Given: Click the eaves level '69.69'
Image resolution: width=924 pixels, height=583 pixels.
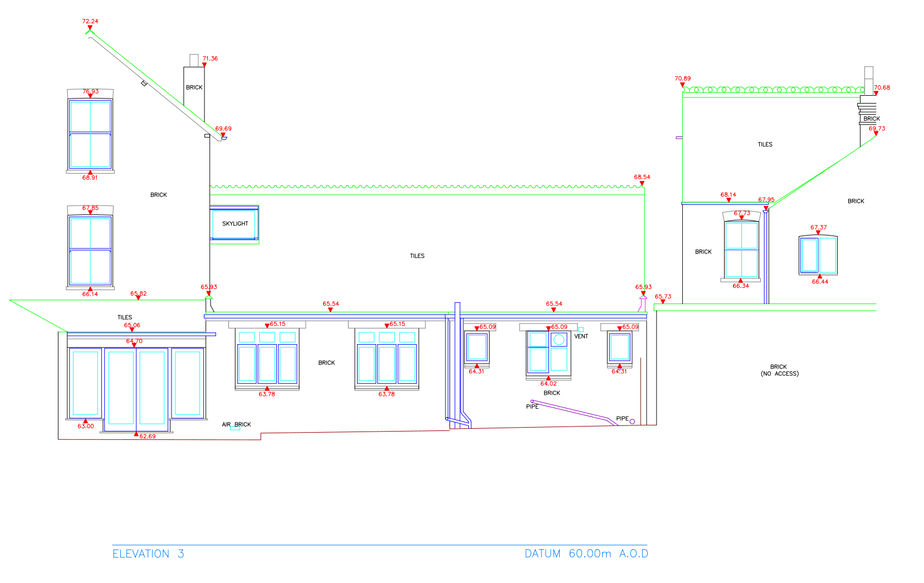Looking at the screenshot, I should 223,129.
